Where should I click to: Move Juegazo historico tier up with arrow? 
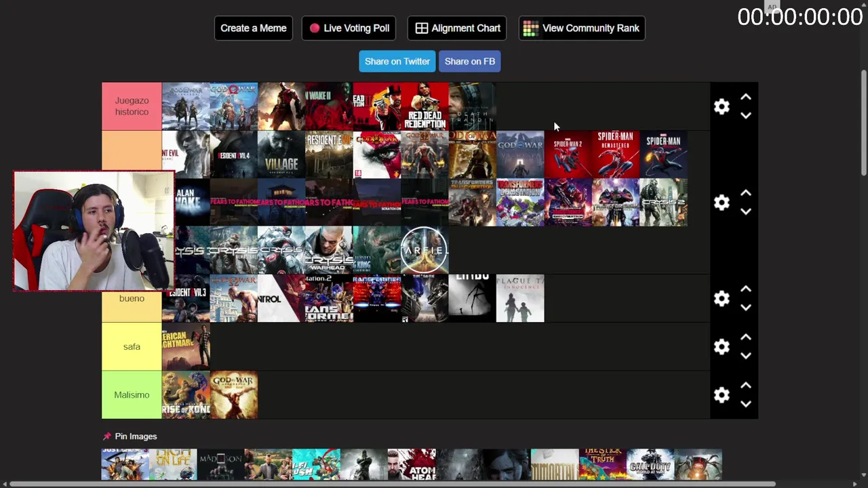pos(746,98)
